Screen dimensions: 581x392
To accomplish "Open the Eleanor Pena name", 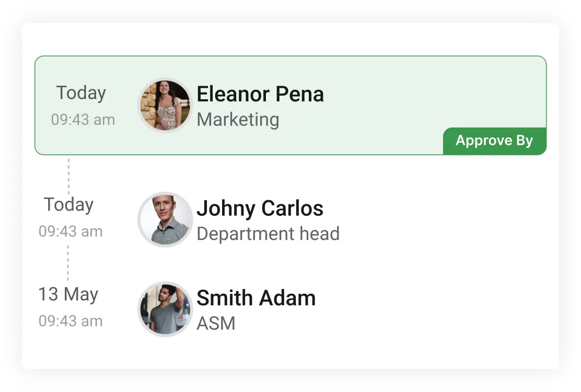I will point(260,94).
